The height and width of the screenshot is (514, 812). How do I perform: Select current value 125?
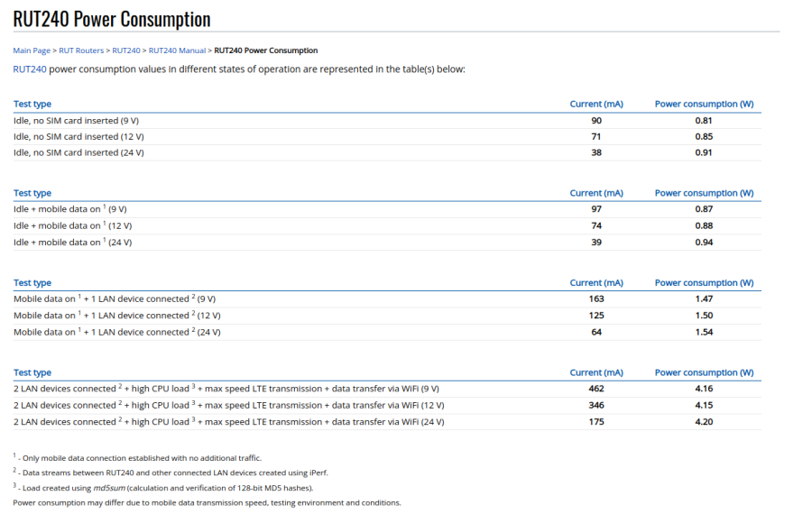click(596, 316)
